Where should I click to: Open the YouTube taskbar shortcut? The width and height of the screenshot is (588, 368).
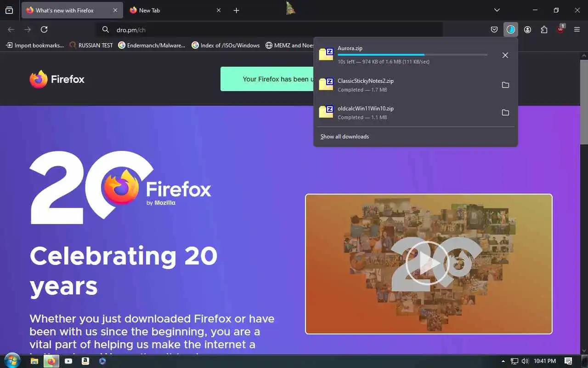pos(68,361)
